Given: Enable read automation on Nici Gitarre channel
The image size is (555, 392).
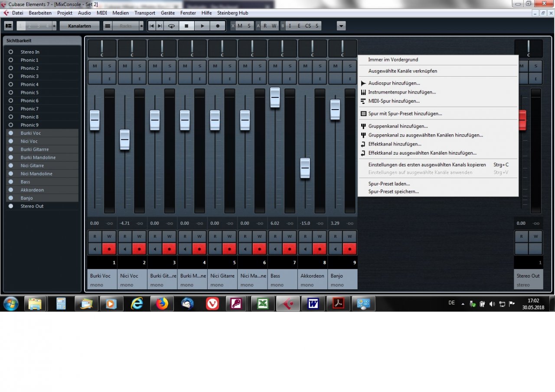Looking at the screenshot, I should click(x=215, y=236).
